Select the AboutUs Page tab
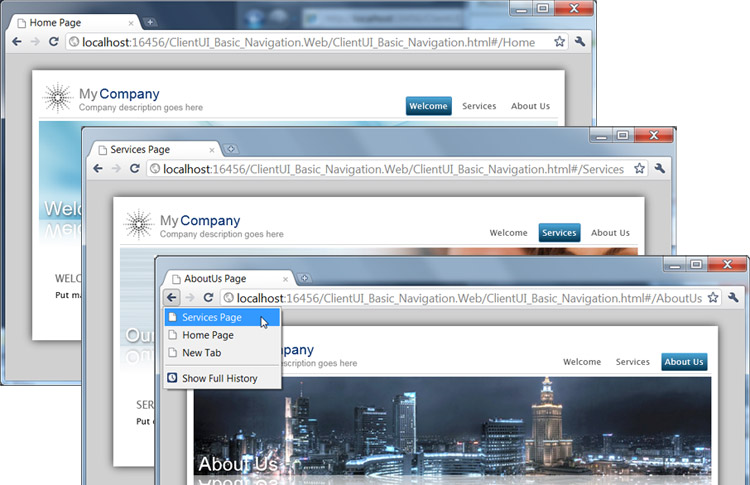The height and width of the screenshot is (485, 750). pos(229,278)
